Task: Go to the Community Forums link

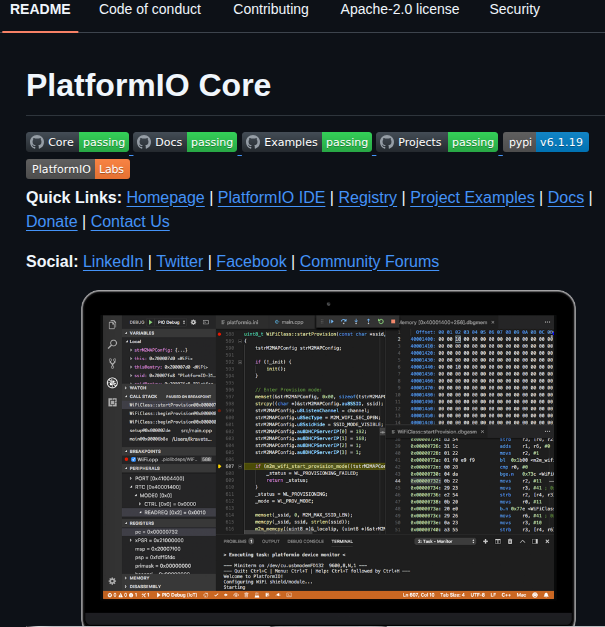Action: pyautogui.click(x=369, y=262)
